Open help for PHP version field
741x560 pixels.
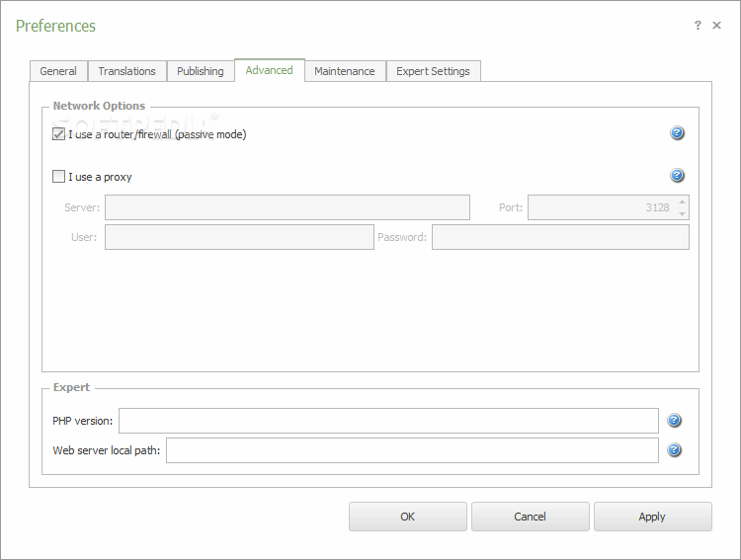674,421
